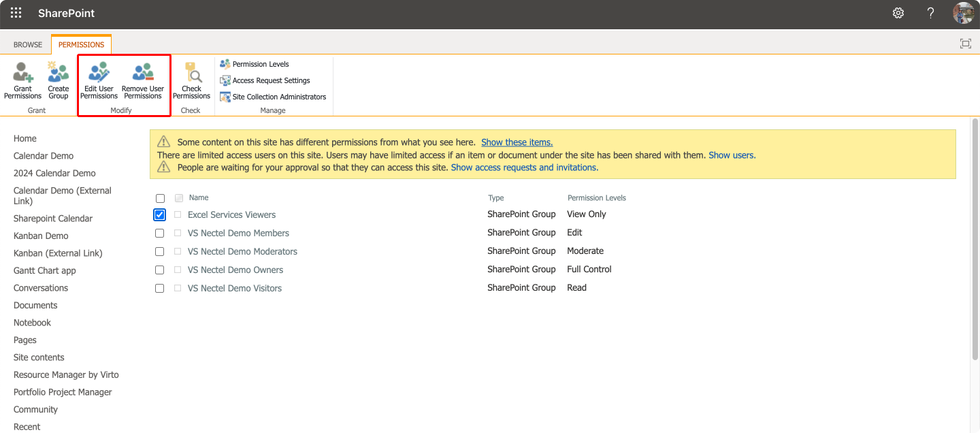Click the vertical page scrollbar
Screen dimensions: 980x433
[x=975, y=238]
